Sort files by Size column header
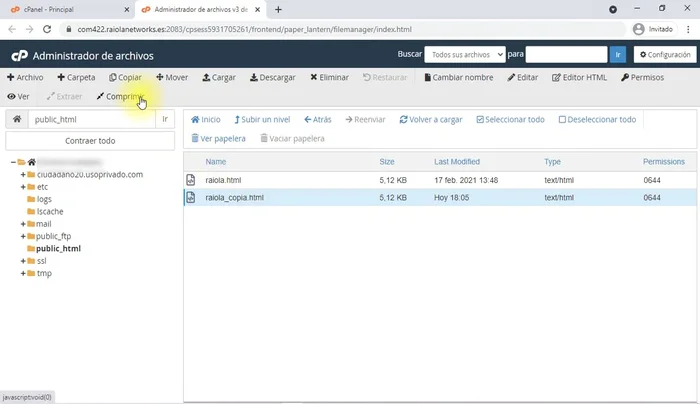The width and height of the screenshot is (700, 404). click(387, 162)
